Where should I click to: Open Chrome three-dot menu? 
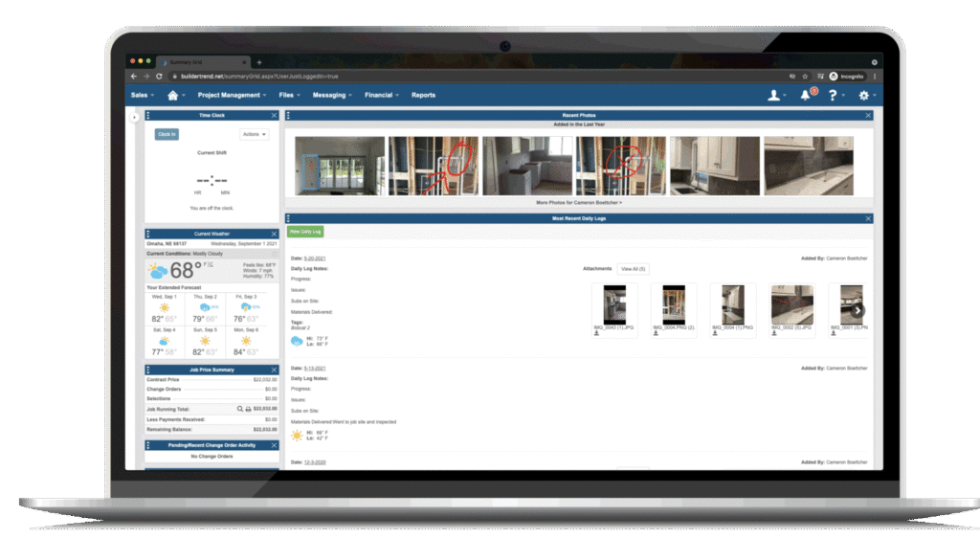875,77
